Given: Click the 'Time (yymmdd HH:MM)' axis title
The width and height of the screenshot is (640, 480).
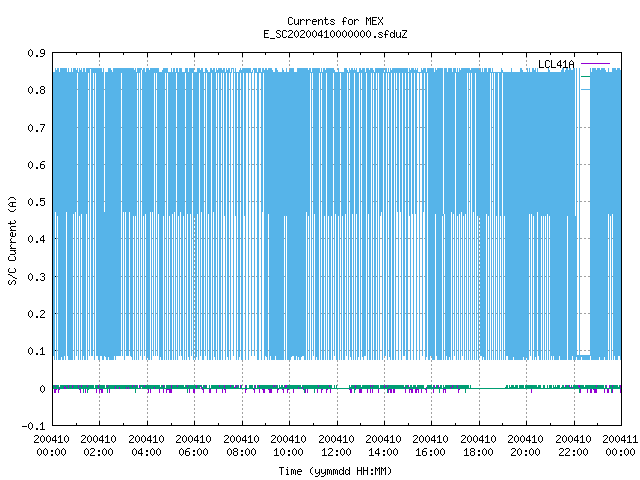Looking at the screenshot, I should coord(335,471).
